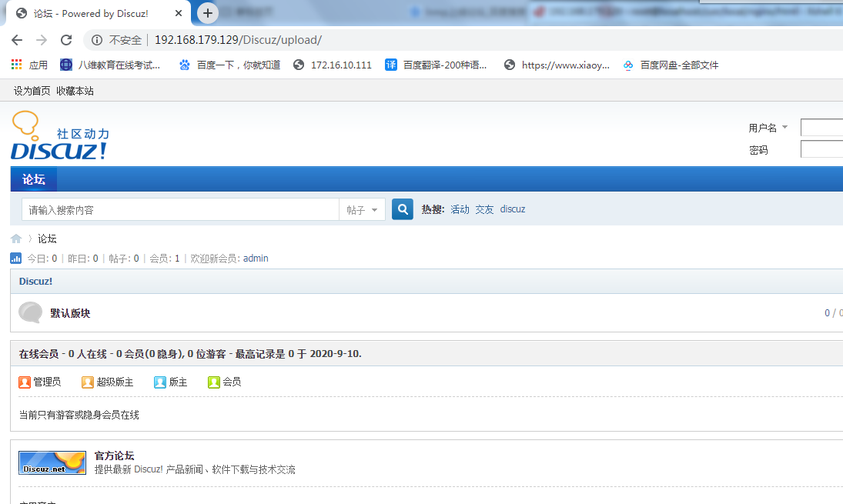Go back with the browser back arrow
Image resolution: width=843 pixels, height=504 pixels.
tap(17, 40)
